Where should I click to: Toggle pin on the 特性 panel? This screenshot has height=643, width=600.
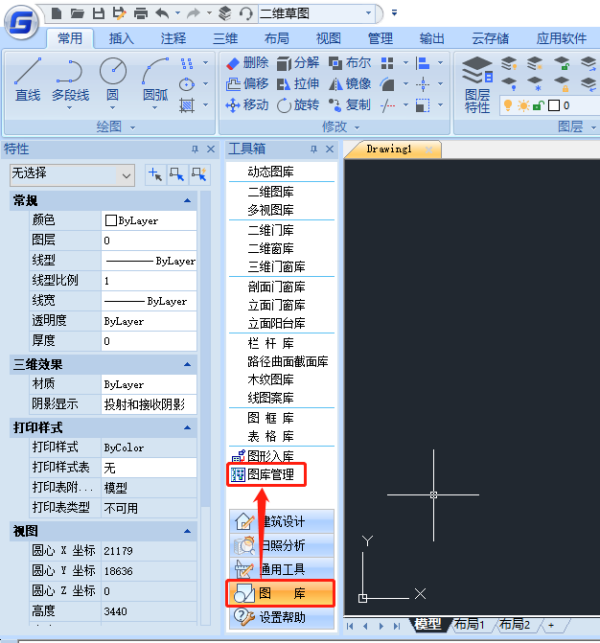click(x=195, y=149)
